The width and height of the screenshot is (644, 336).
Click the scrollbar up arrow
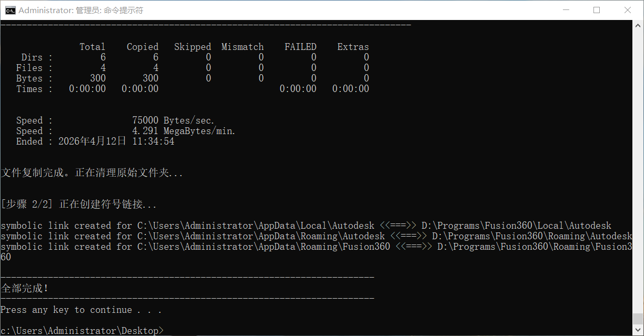coord(638,25)
